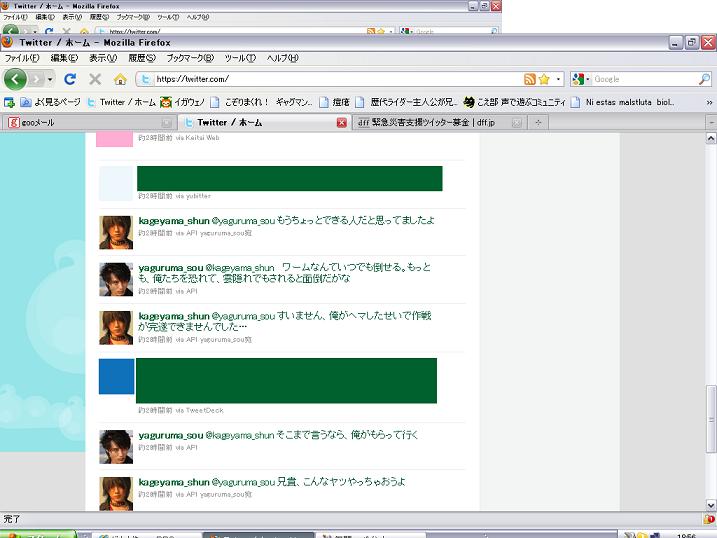This screenshot has width=717, height=538.
Task: Open the こえ部 声で遊ぶコミュニティ bookmark
Action: (514, 102)
